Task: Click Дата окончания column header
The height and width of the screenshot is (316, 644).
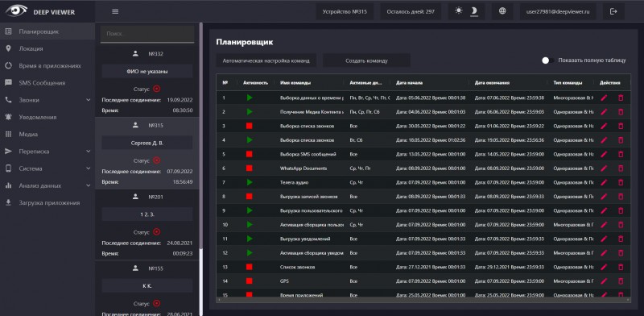Action: [x=492, y=83]
